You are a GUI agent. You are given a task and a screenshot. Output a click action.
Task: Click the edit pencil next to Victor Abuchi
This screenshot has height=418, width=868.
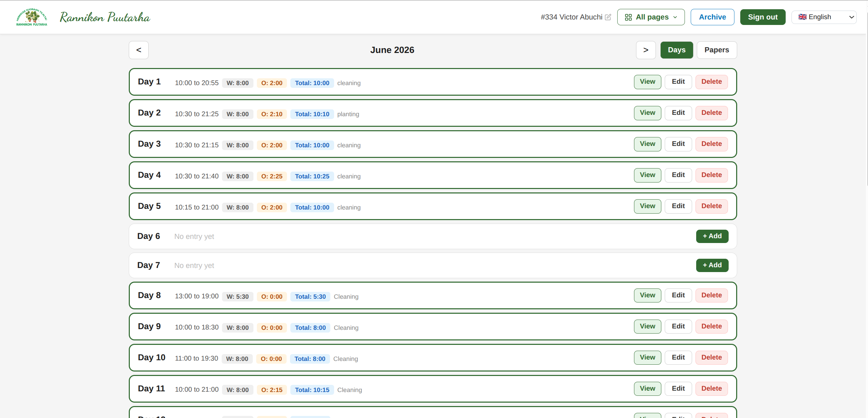(608, 17)
